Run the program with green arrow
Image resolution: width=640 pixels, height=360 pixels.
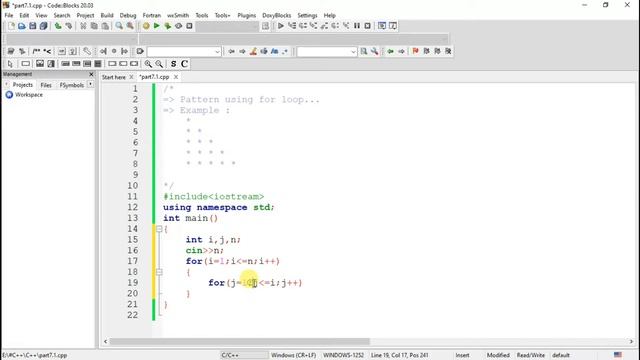click(x=157, y=26)
